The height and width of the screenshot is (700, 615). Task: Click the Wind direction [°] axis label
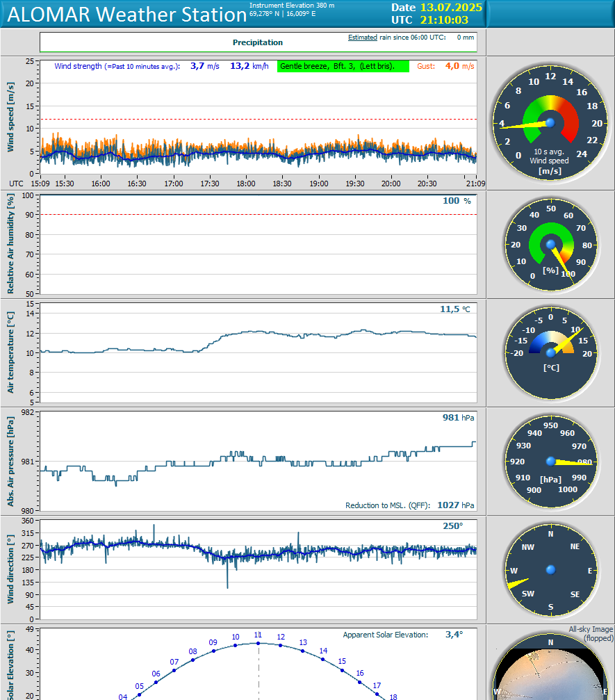(x=10, y=569)
